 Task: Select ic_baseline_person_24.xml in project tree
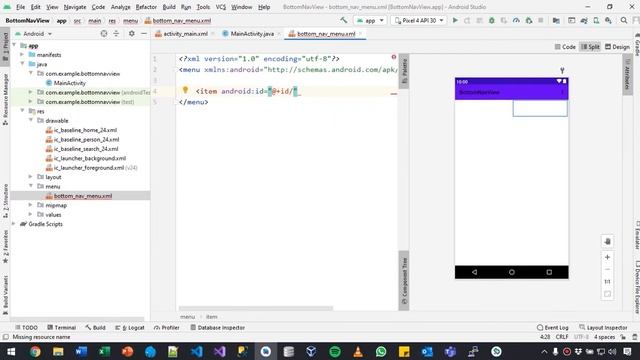point(87,139)
